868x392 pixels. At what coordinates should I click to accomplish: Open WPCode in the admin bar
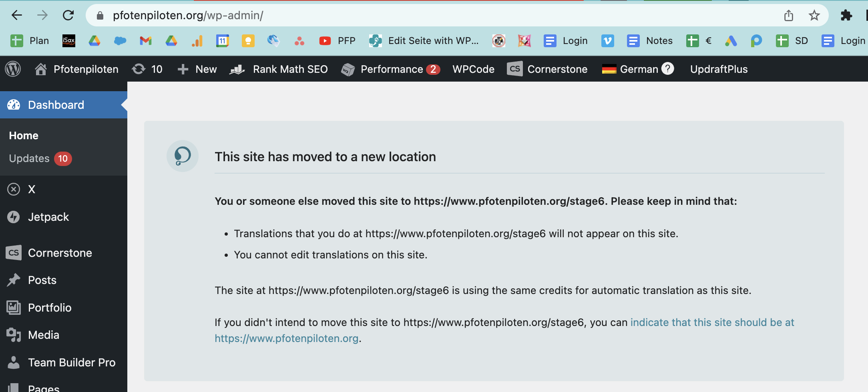473,69
